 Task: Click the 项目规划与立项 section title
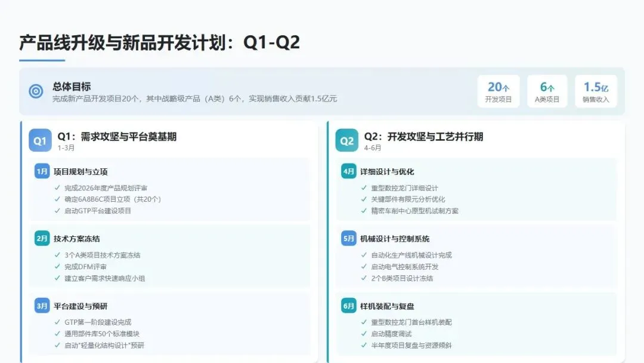80,172
